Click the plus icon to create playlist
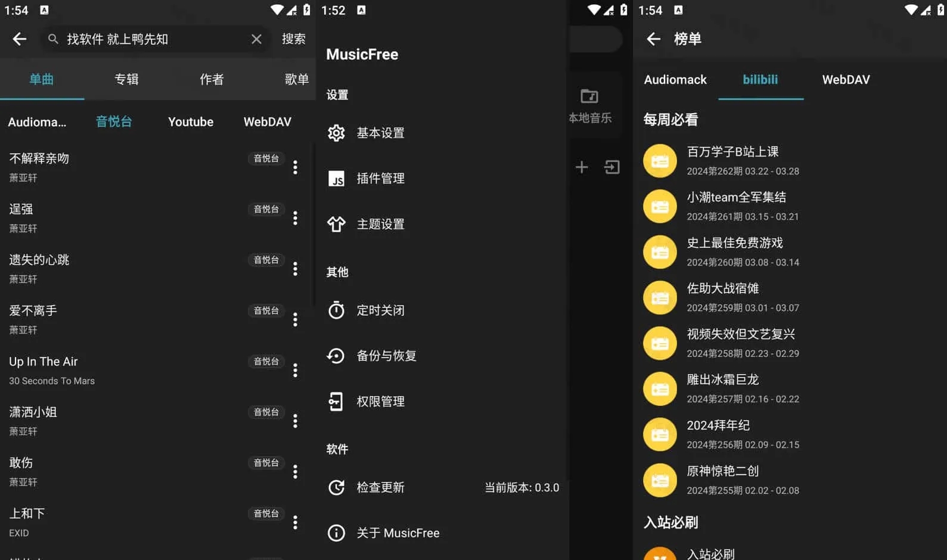Screen dimensions: 947x560 (x=582, y=167)
